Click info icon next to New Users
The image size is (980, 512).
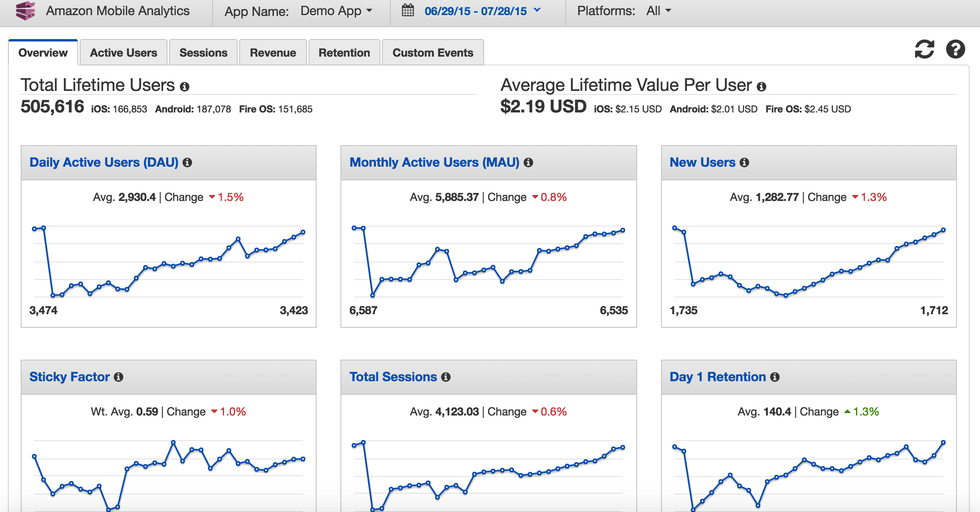tap(744, 163)
